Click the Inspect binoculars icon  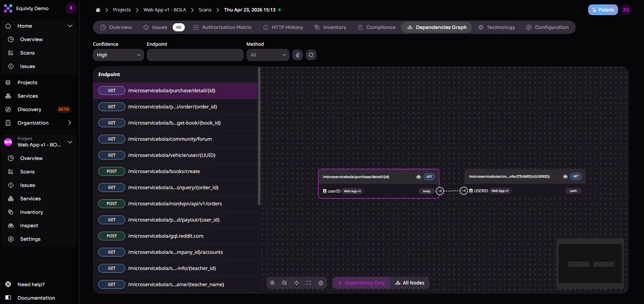tap(11, 226)
